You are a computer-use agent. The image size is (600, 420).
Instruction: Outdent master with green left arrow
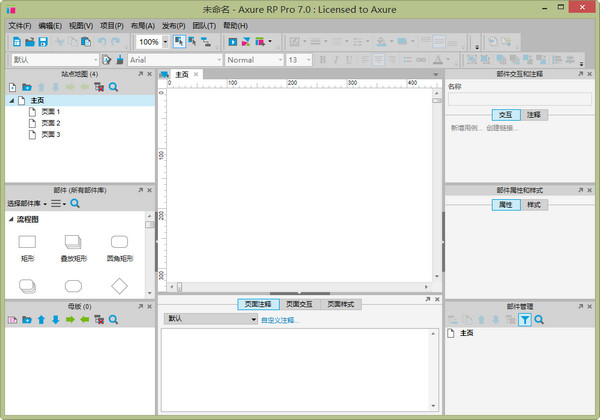85,319
